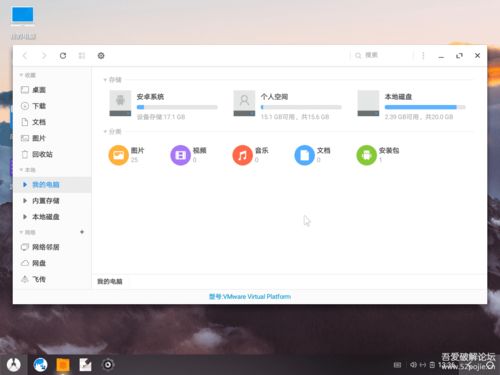Image resolution: width=500 pixels, height=375 pixels.
Task: Expand the 内置存储 tree node
Action: [25, 201]
